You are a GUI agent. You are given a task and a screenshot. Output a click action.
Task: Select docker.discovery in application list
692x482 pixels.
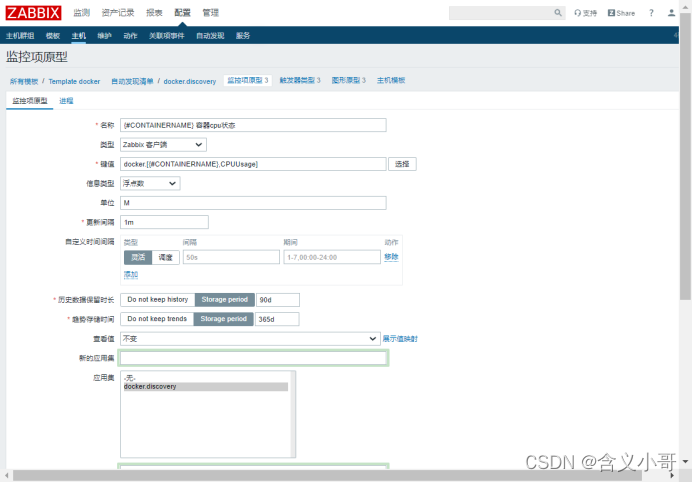pos(206,387)
